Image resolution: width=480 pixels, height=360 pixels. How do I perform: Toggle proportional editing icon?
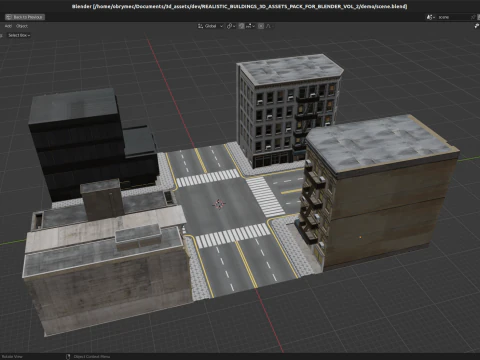261,26
